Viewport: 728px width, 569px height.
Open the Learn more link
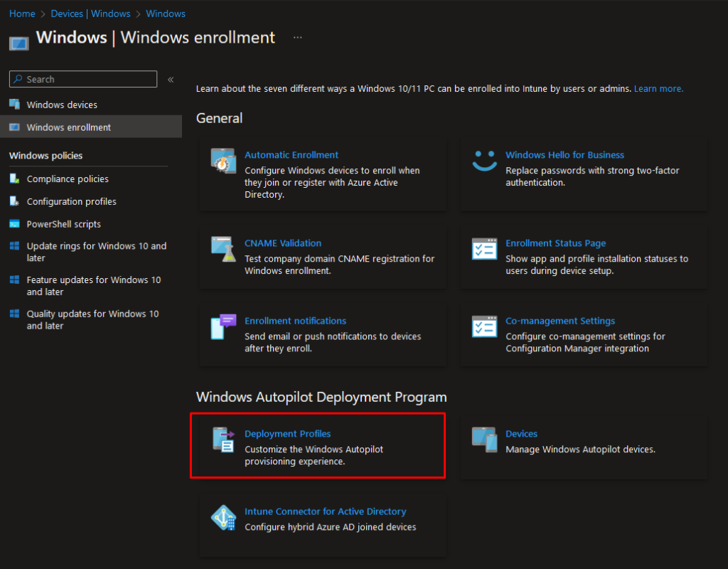pos(658,88)
